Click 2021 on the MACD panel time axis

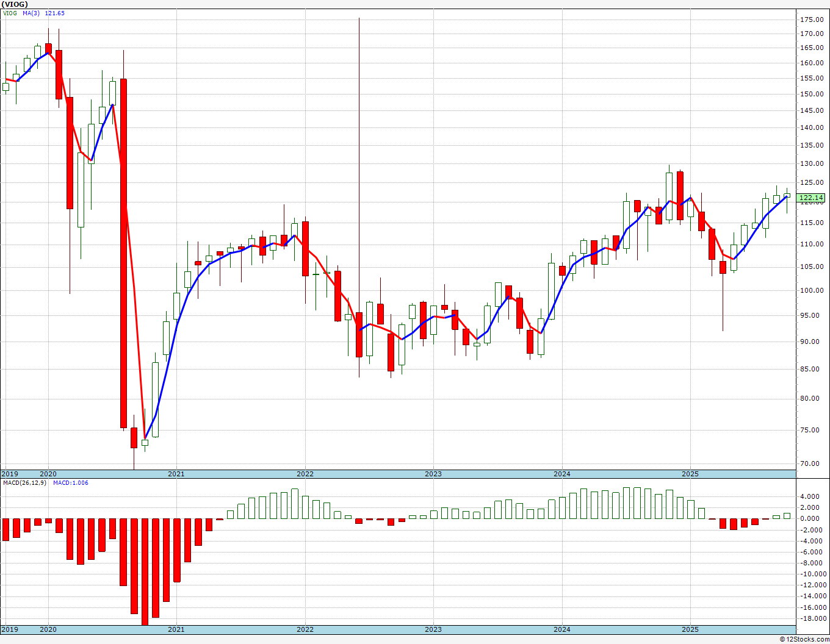coord(176,629)
